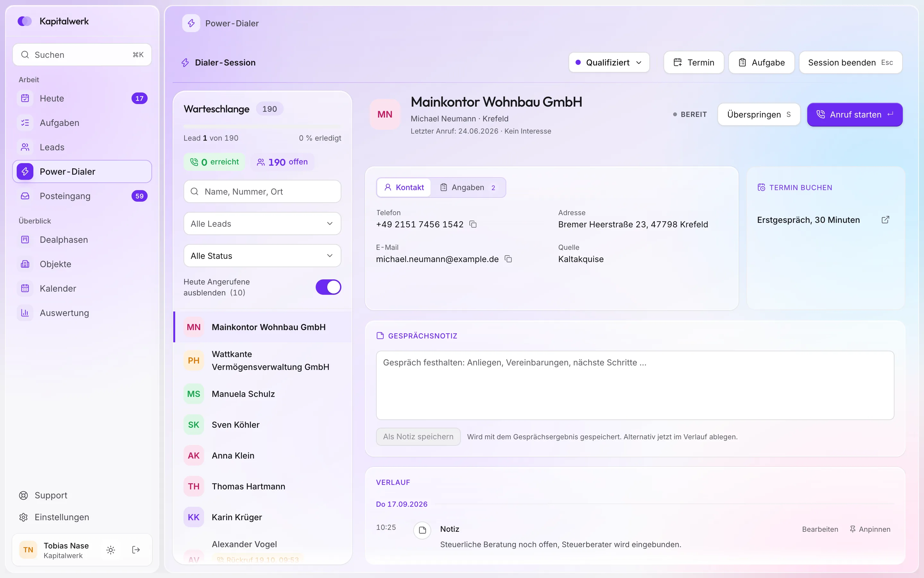Select Karin Krüger in the queue

tap(263, 517)
